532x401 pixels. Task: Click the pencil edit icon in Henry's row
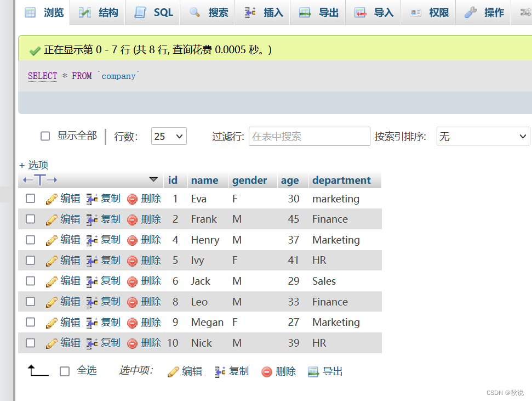(52, 240)
